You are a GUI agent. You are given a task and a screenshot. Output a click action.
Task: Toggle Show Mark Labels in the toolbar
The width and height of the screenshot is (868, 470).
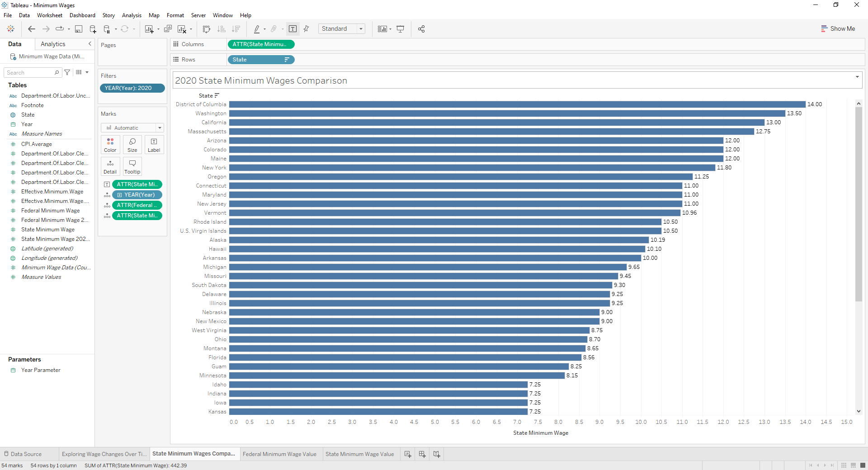293,28
